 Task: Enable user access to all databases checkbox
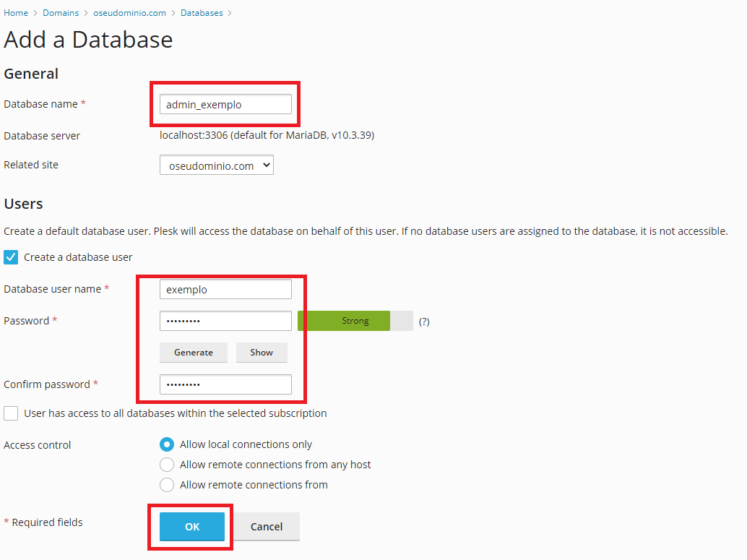(x=11, y=413)
